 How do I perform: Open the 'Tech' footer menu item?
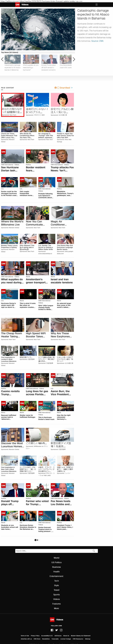[x=57, y=581]
